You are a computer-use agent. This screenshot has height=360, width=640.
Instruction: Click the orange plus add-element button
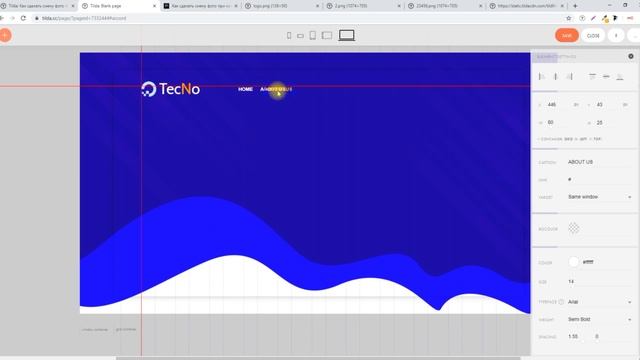(x=5, y=36)
